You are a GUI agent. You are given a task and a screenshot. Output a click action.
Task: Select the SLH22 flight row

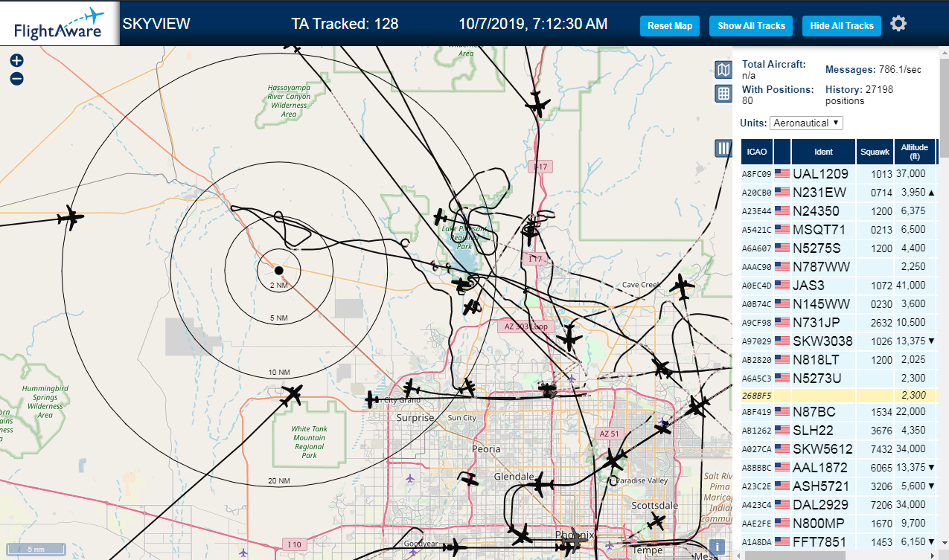coord(840,431)
